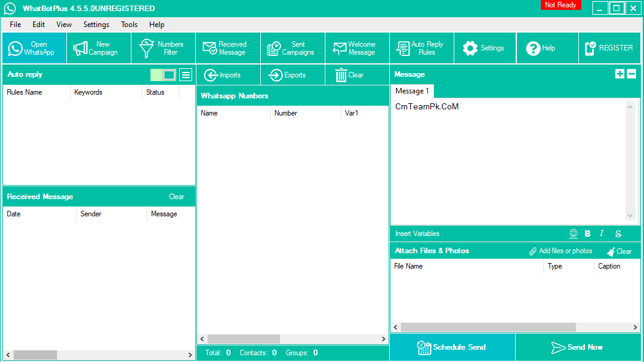
Task: Open the Received Message view
Action: click(228, 48)
